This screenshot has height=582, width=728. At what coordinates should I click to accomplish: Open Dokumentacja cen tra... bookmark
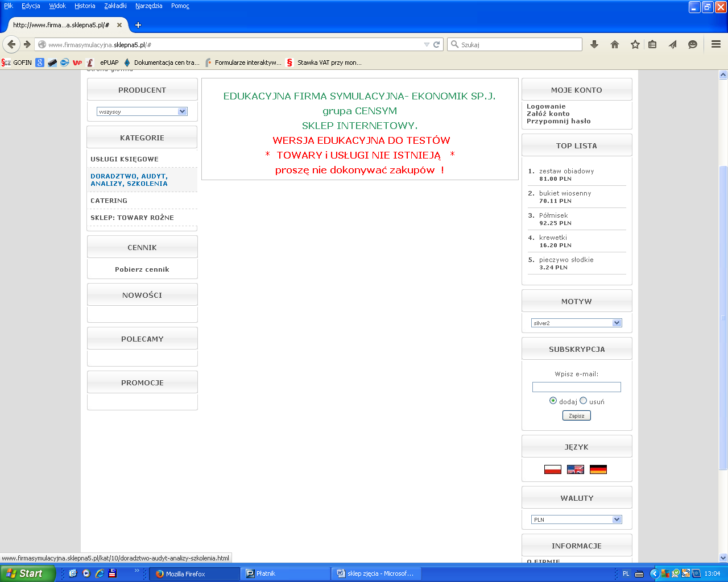162,63
